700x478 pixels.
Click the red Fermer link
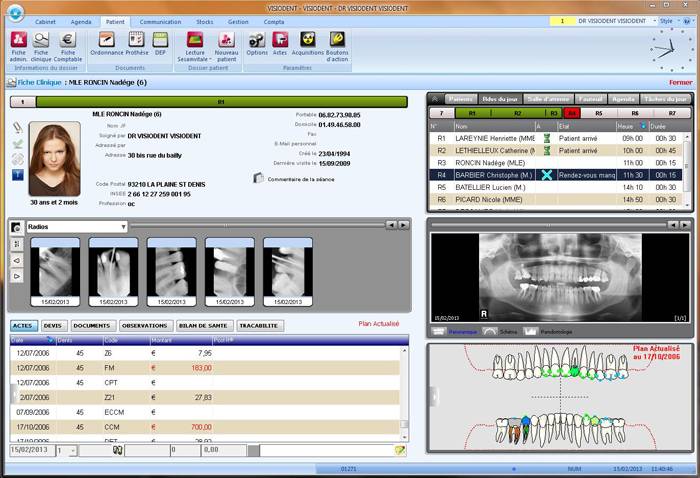point(680,82)
